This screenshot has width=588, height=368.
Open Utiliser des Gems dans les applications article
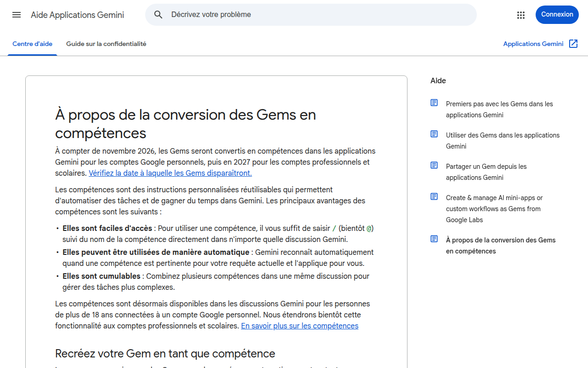pos(503,141)
